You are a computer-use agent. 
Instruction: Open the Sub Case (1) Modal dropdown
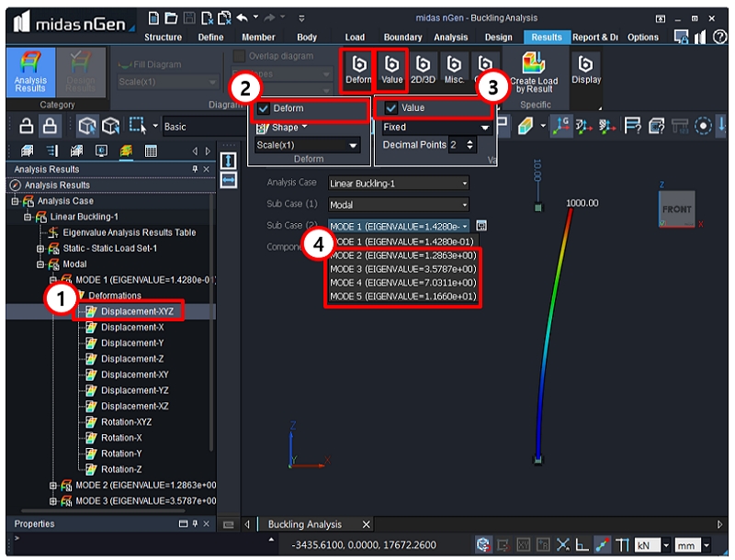(x=398, y=205)
